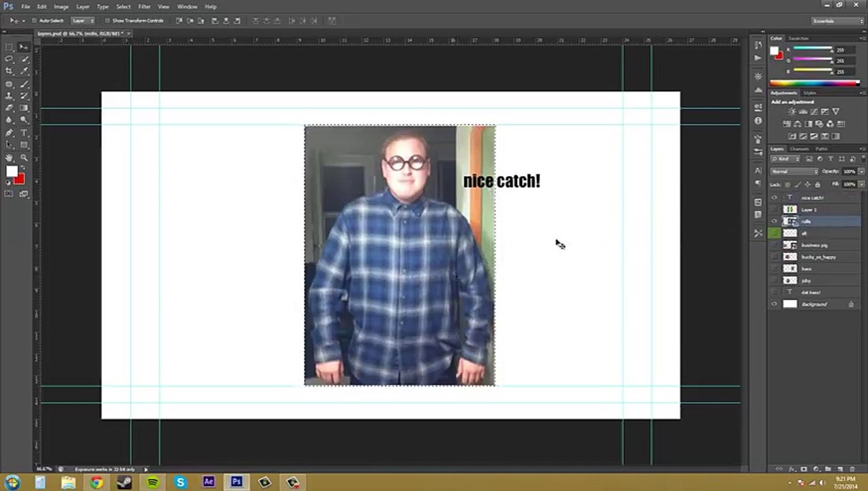Screen dimensions: 868x491
Task: Show Layer 1 via its visibility box
Action: pos(774,209)
